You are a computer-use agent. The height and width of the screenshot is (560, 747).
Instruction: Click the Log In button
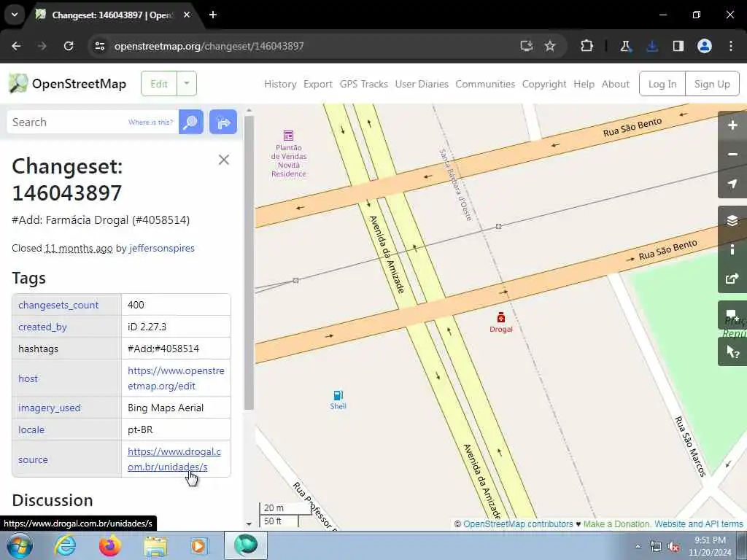tap(662, 84)
